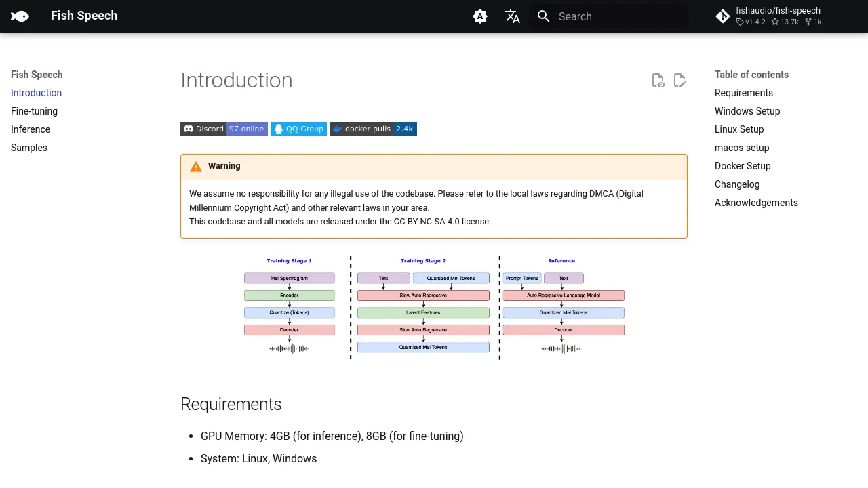This screenshot has height=488, width=868.
Task: Go to the Fine-tuning page
Action: click(34, 111)
